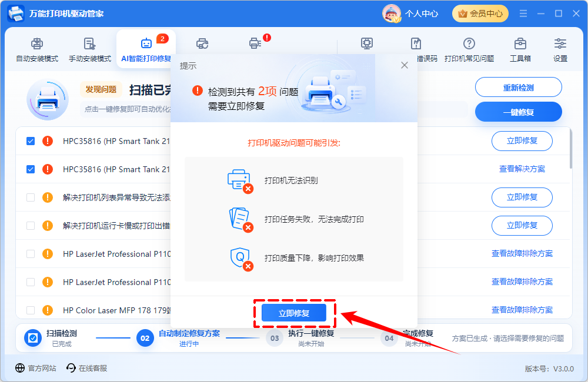Uncheck HPC35816 row with 立即修复 button

tap(31, 141)
